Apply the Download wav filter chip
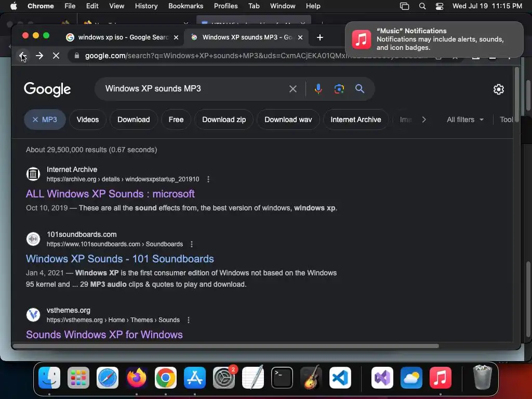Image resolution: width=532 pixels, height=399 pixels. coord(288,119)
